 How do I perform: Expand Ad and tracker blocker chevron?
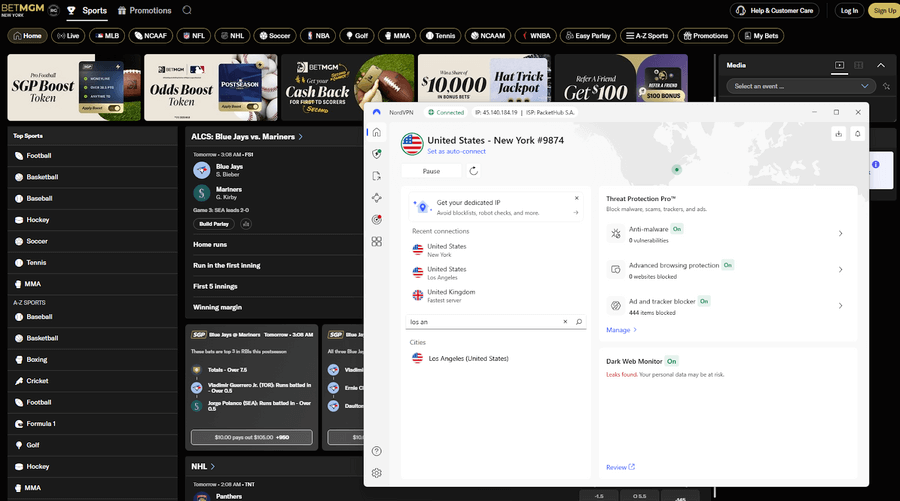coord(840,306)
